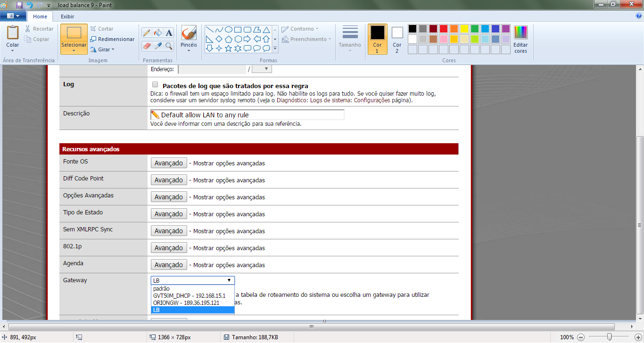The width and height of the screenshot is (644, 343).
Task: Select the Curve shape
Action: click(x=219, y=30)
